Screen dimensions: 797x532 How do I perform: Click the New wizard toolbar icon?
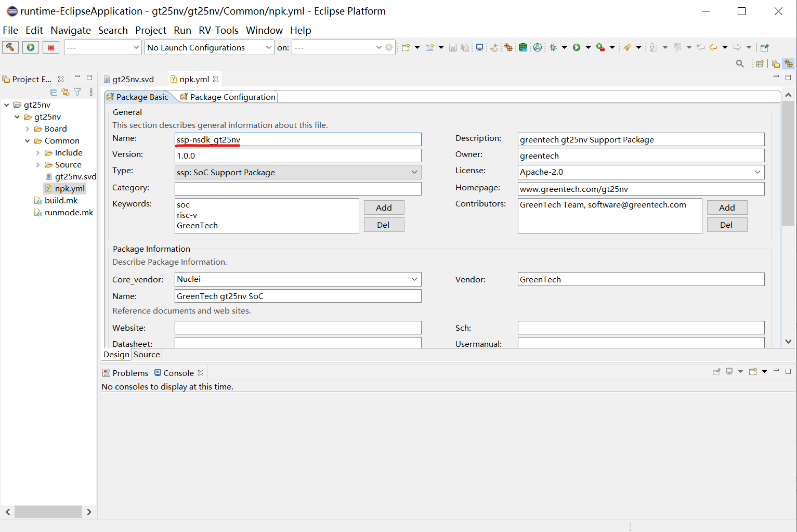(406, 47)
